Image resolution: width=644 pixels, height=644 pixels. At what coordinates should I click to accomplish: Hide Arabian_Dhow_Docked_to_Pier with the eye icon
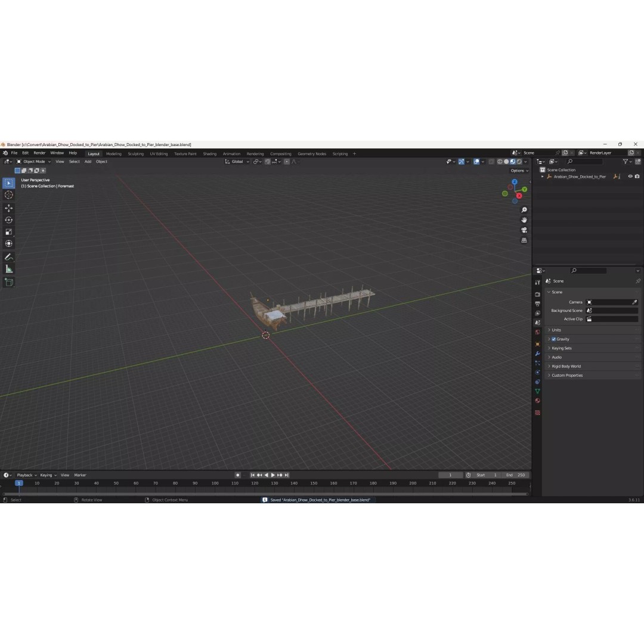click(x=630, y=177)
